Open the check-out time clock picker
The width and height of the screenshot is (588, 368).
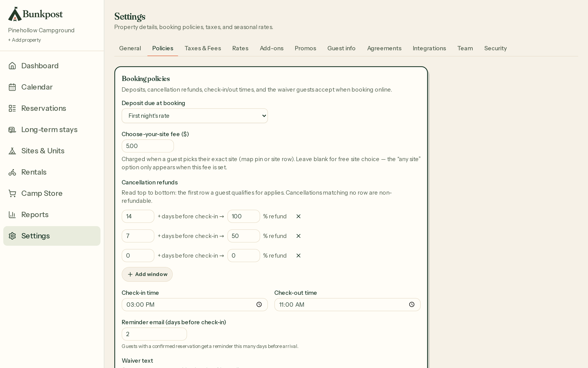412,304
